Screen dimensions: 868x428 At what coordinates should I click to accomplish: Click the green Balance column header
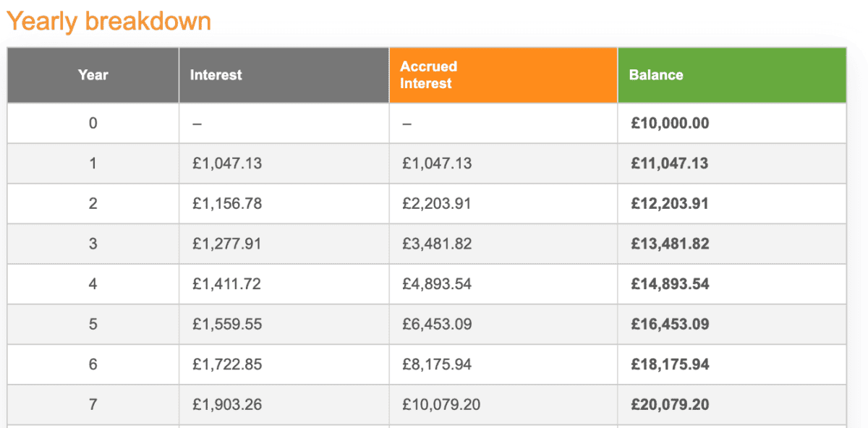click(655, 74)
